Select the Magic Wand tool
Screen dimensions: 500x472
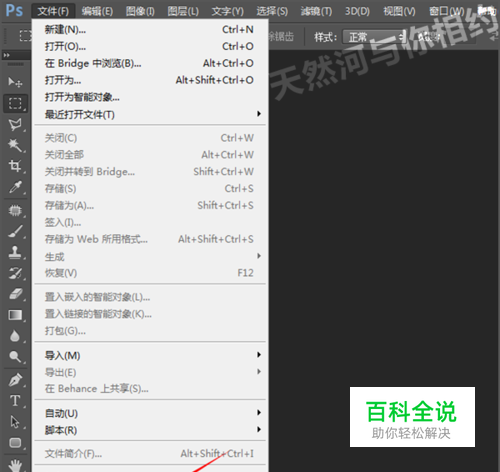15,145
